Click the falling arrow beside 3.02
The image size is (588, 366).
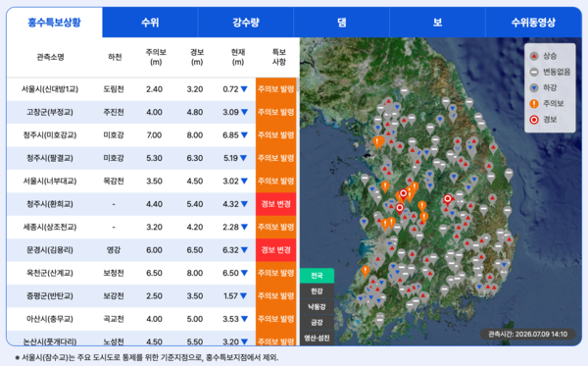244,182
